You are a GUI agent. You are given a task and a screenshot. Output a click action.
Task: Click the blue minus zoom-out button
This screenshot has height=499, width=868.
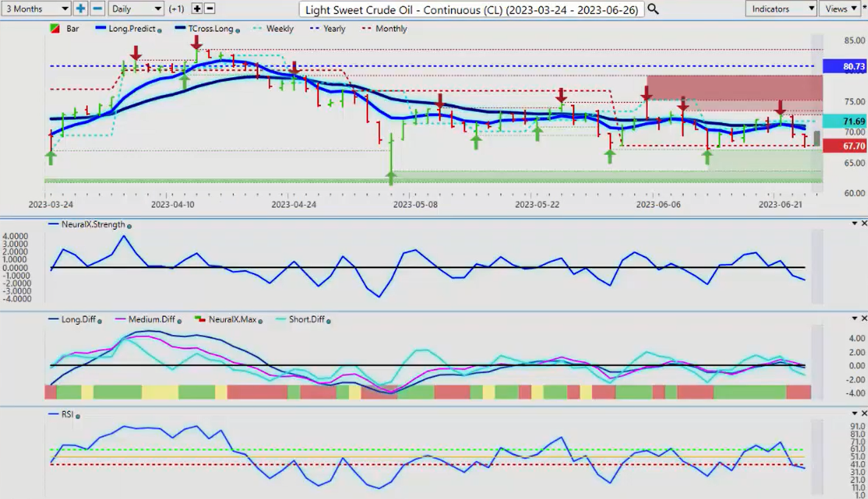[97, 9]
